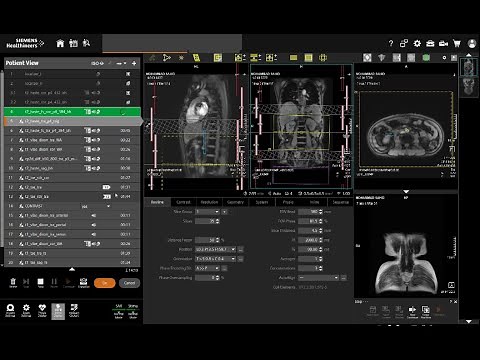Switch to the Geometry tab
480x360 pixels.
(x=235, y=202)
